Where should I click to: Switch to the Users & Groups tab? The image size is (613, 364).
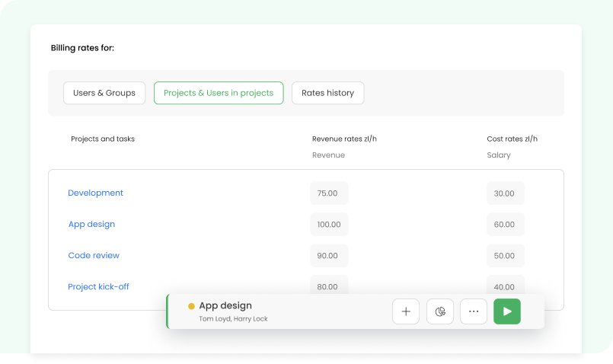[104, 93]
